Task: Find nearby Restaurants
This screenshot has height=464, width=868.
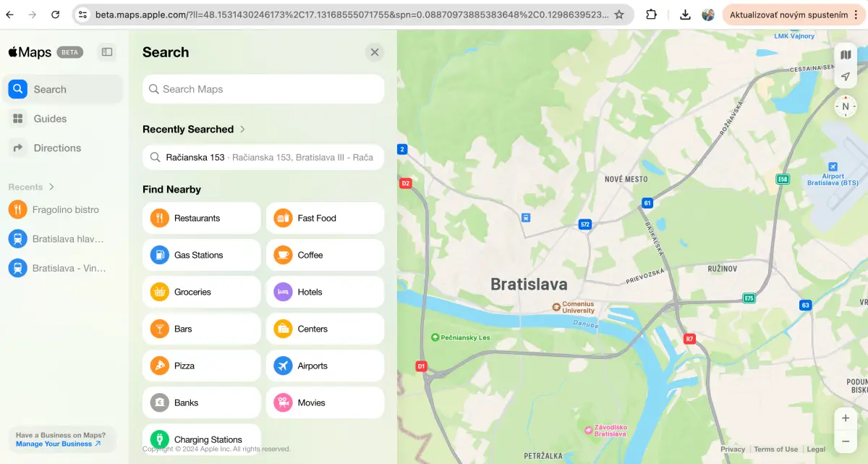Action: (x=201, y=218)
